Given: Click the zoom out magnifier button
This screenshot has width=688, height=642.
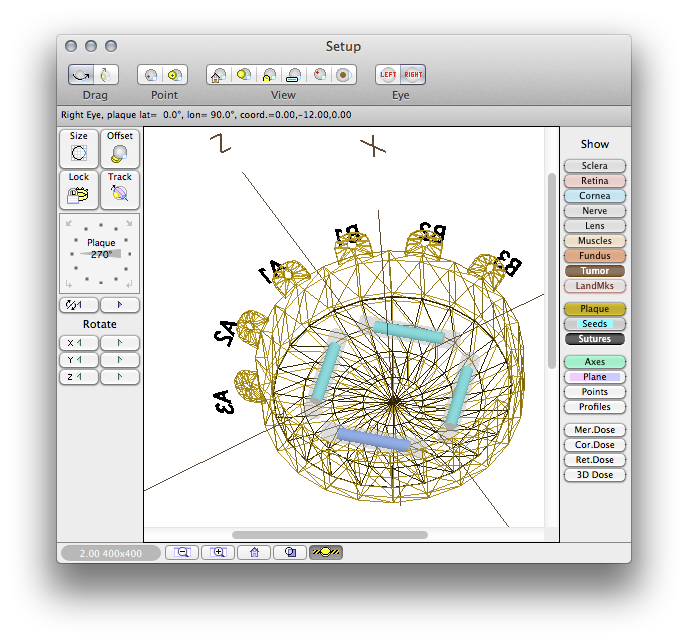Looking at the screenshot, I should pos(182,552).
